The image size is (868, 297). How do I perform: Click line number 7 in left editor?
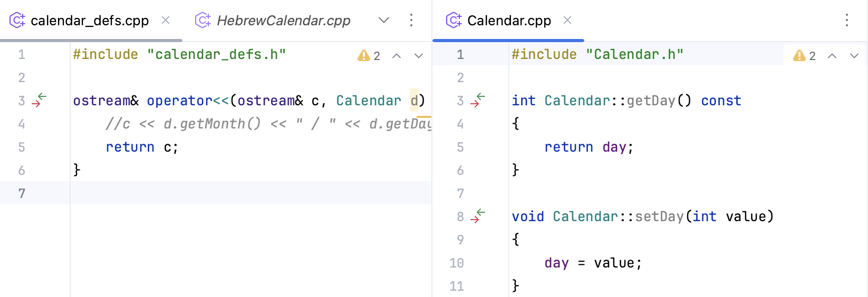click(x=22, y=193)
